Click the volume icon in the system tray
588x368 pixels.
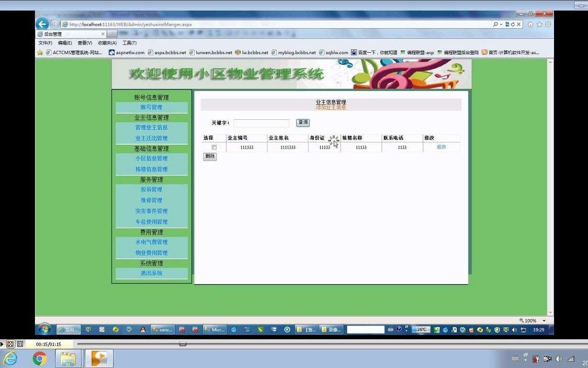click(x=513, y=330)
